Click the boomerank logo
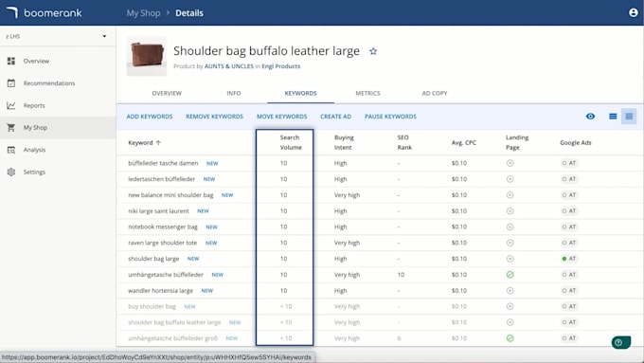Viewport: 644px width, 363px height. tap(44, 12)
